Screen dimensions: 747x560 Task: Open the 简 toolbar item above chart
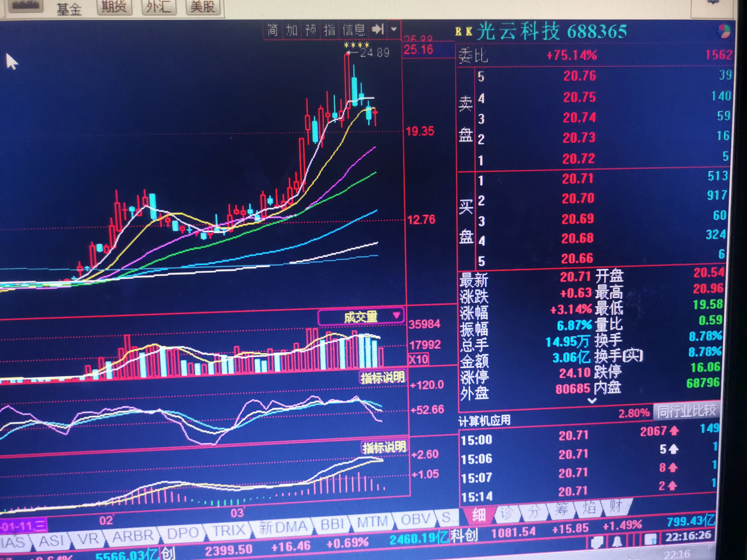coord(272,30)
